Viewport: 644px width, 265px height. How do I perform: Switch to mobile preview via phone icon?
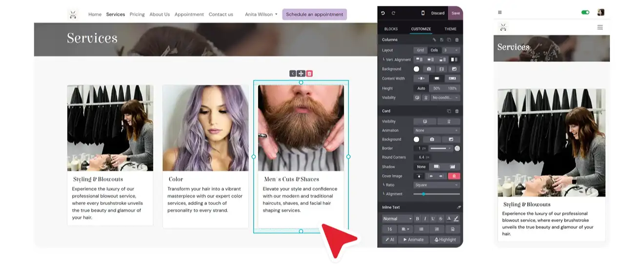point(423,13)
